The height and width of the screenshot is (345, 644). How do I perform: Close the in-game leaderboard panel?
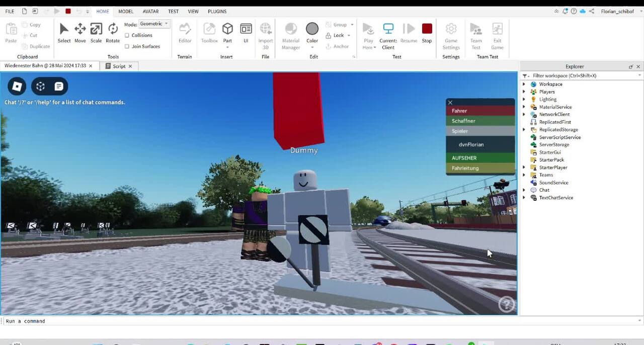click(450, 103)
